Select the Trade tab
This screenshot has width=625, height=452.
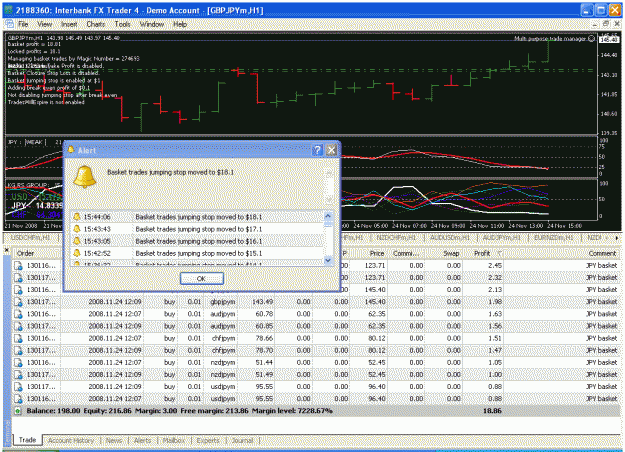28,440
